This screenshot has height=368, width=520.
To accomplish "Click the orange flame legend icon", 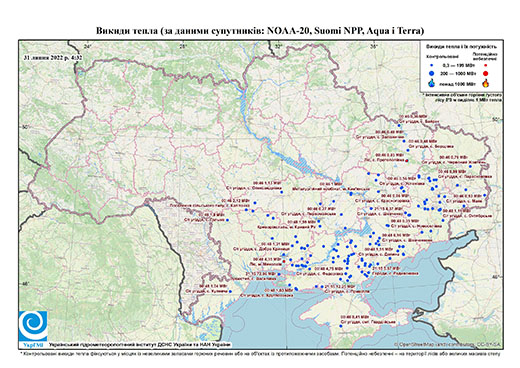I will (486, 83).
